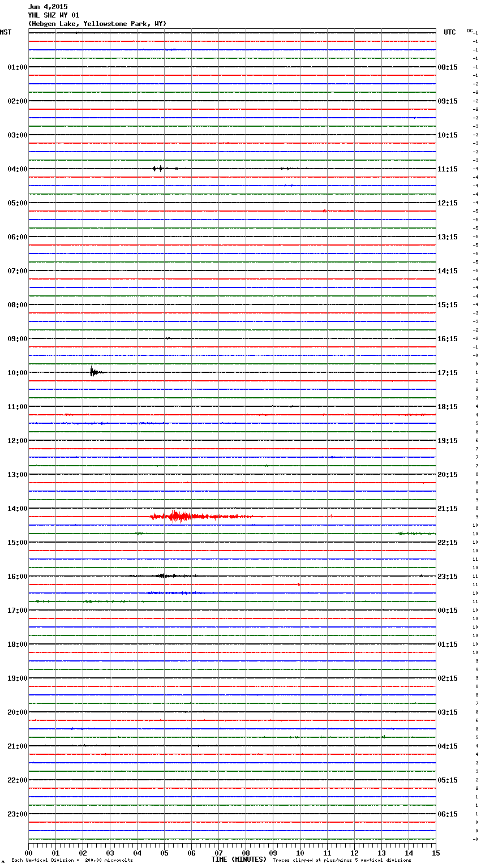The image size is (481, 868).
Task: Click the TIME (MINUTES) axis label
Action: coord(238,860)
